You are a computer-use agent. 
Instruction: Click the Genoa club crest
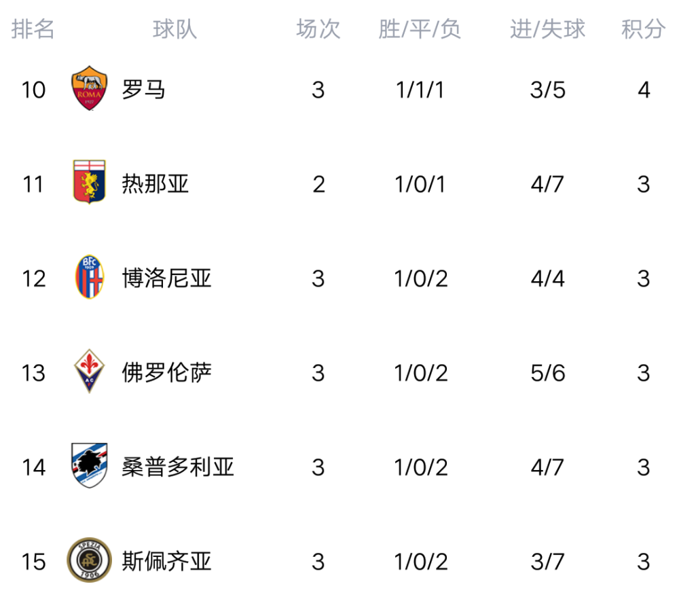tap(90, 183)
